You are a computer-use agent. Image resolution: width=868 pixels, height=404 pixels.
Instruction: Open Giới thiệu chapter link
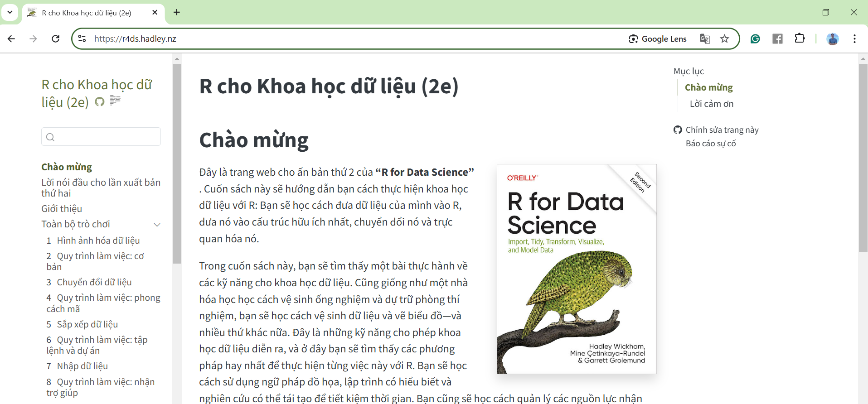tap(62, 209)
